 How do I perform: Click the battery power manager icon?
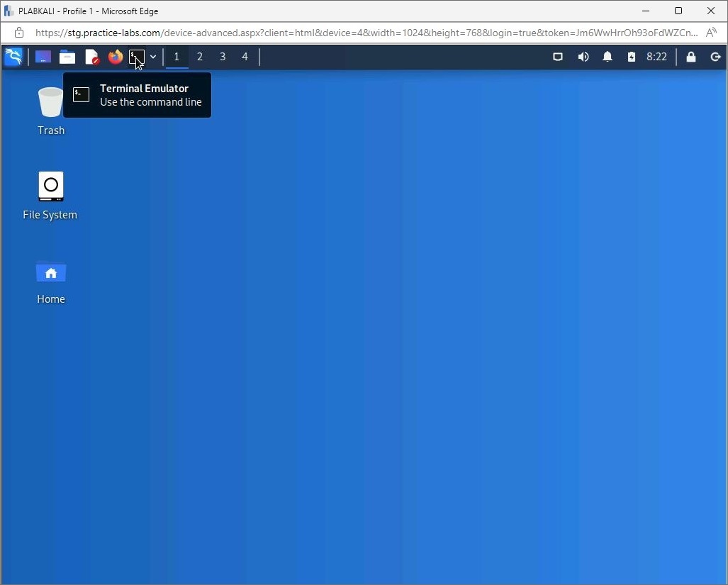pyautogui.click(x=631, y=57)
